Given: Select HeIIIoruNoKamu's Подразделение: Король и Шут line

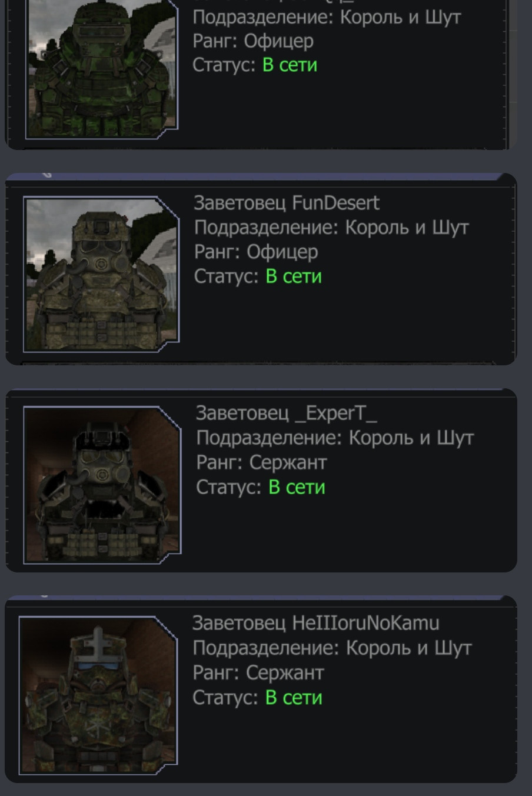Looking at the screenshot, I should pos(332,648).
